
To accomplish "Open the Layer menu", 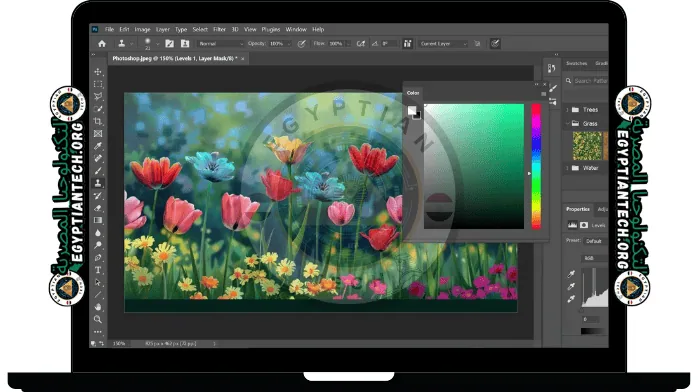I will click(x=163, y=29).
